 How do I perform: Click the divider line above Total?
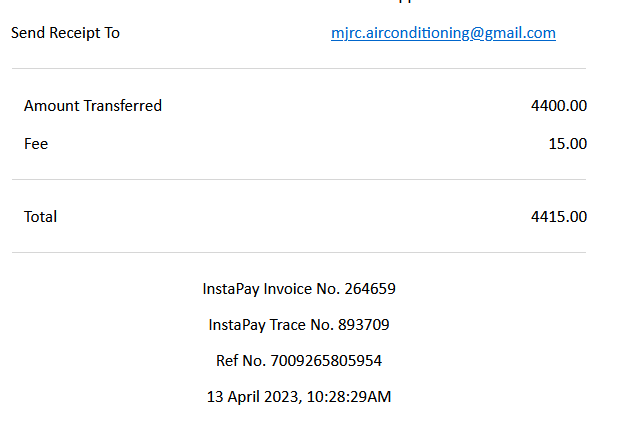tap(299, 180)
